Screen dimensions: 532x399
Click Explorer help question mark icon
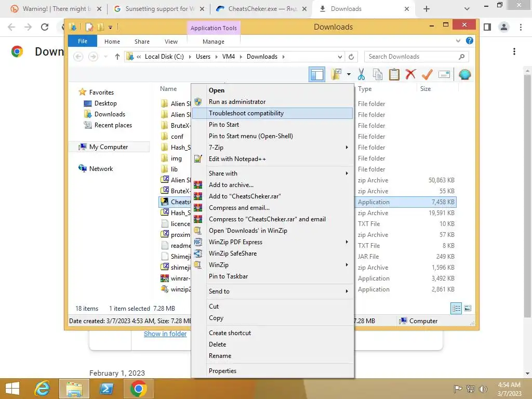[470, 41]
